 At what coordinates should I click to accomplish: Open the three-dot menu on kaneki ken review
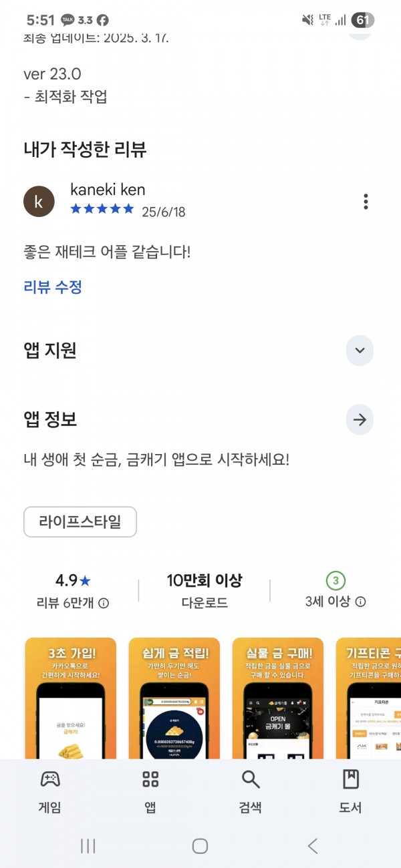click(366, 201)
